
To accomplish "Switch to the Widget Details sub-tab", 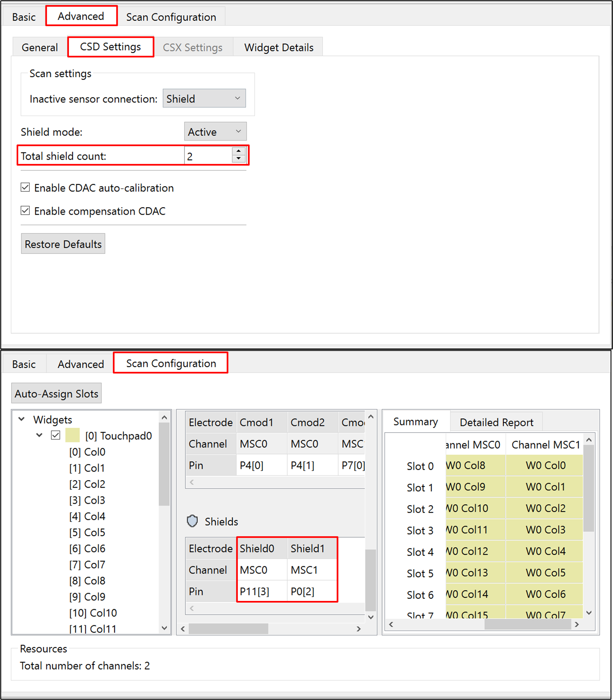I will coord(279,47).
